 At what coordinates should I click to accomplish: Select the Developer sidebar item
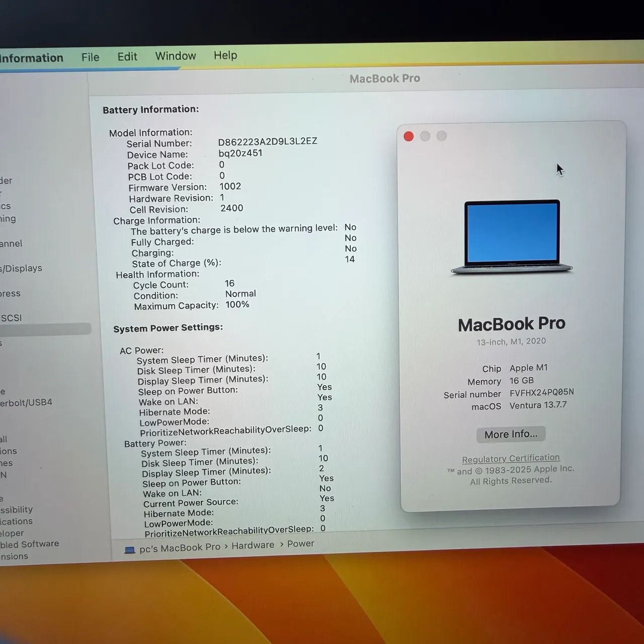coord(12,533)
